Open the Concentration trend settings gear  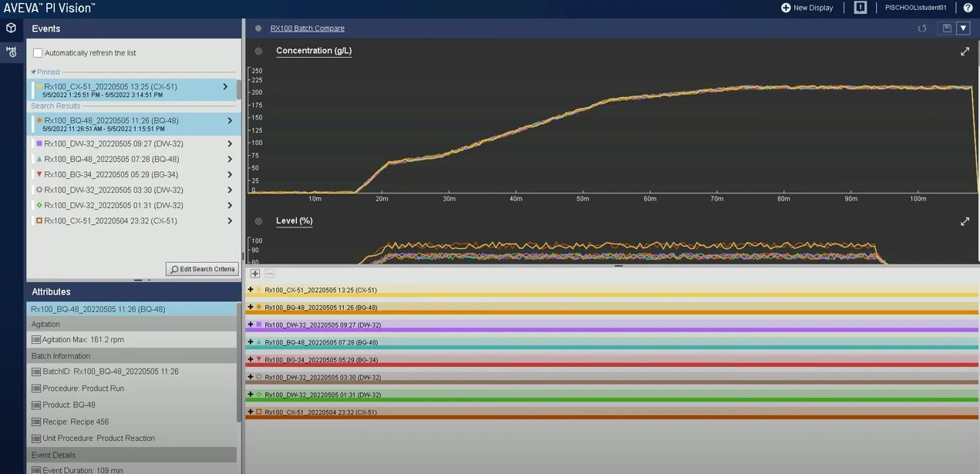[258, 52]
